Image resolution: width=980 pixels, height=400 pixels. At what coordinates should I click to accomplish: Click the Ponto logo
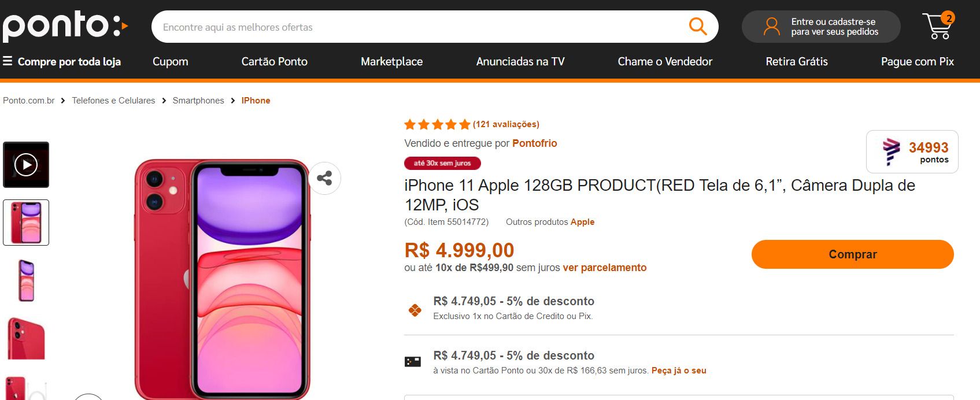coord(65,26)
